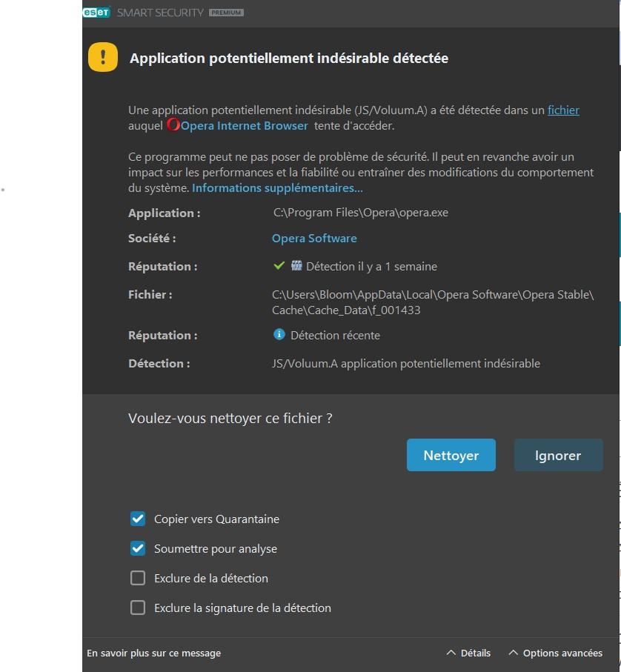Click the Nettoyer button
Screen dimensions: 621x672
click(x=451, y=455)
